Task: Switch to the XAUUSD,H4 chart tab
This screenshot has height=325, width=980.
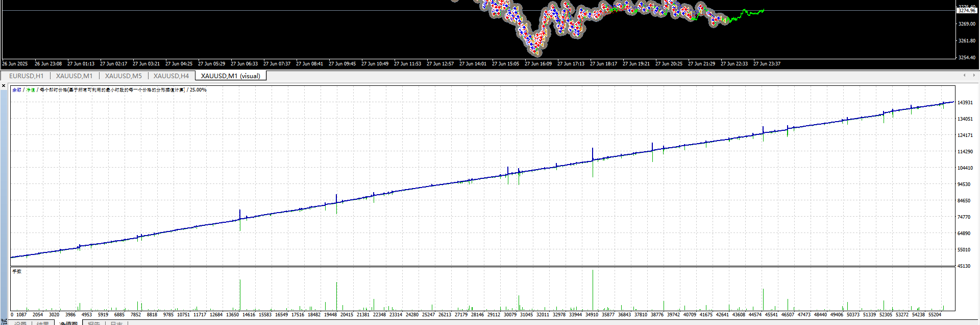Action: [x=171, y=76]
